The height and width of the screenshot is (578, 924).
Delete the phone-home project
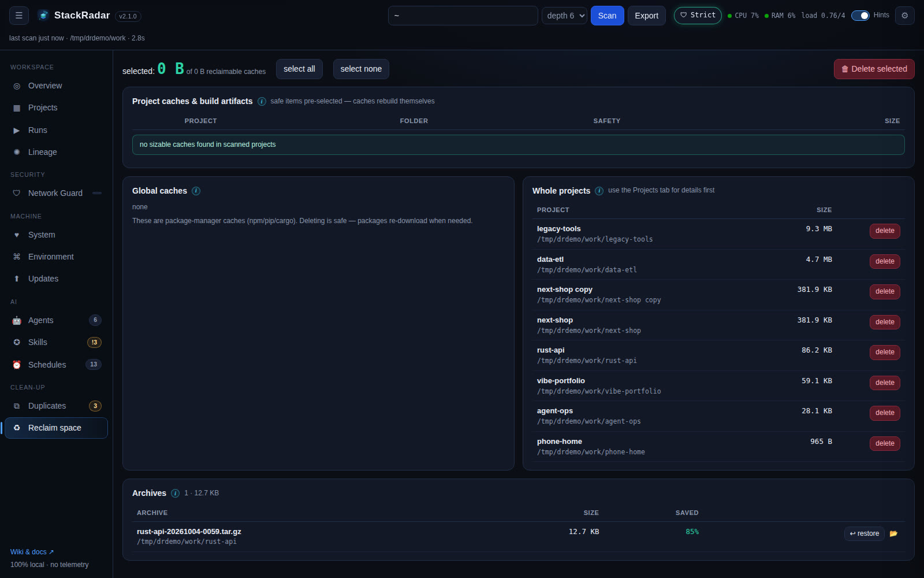pos(885,443)
